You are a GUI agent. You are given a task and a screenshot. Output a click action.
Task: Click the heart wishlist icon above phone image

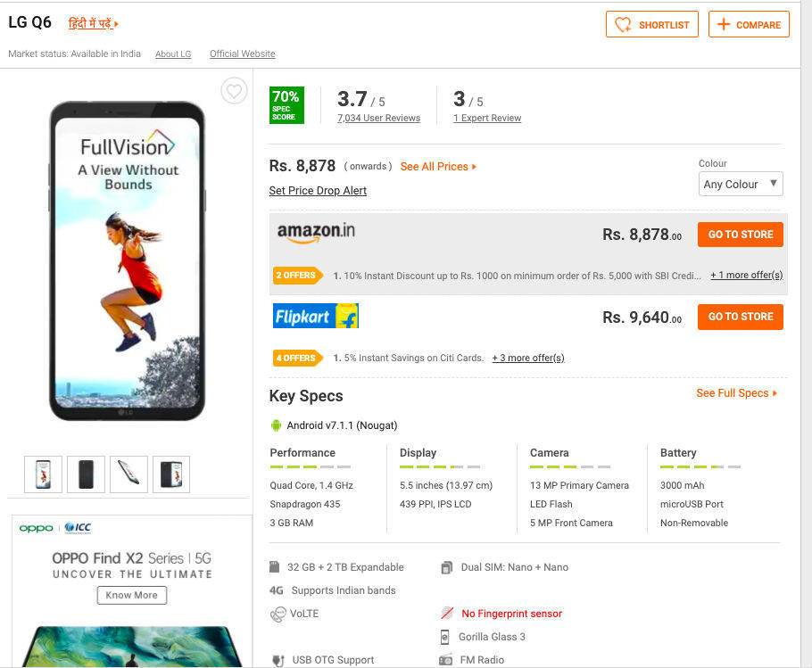point(234,91)
